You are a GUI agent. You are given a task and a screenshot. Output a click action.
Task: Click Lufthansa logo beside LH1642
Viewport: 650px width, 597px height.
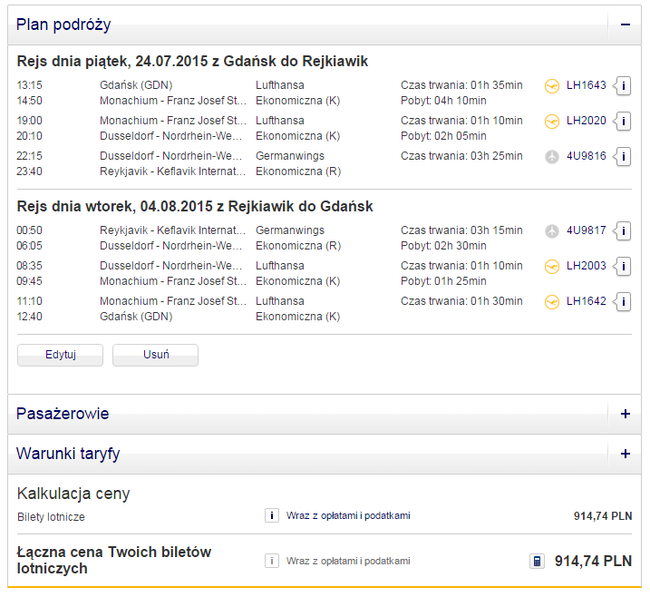point(552,302)
